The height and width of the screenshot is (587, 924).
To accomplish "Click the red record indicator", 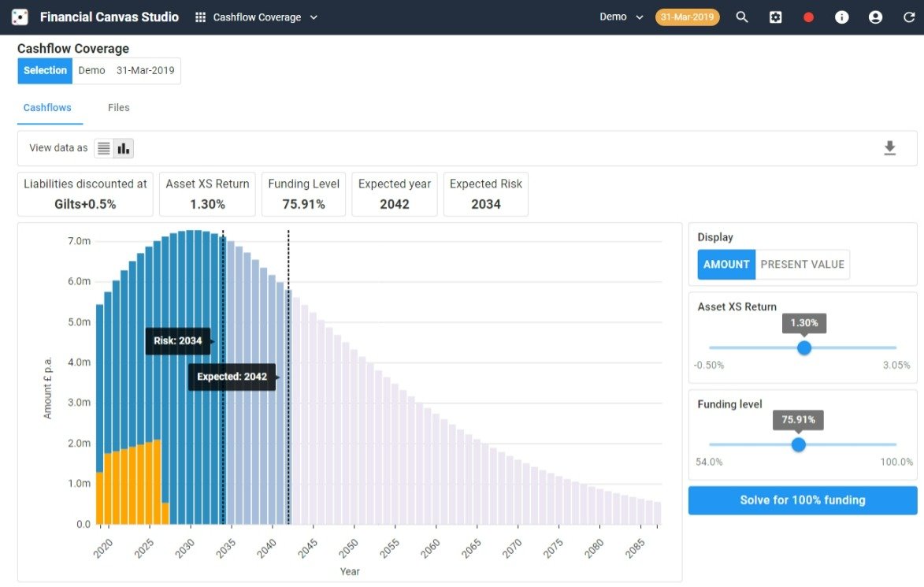I will click(808, 17).
